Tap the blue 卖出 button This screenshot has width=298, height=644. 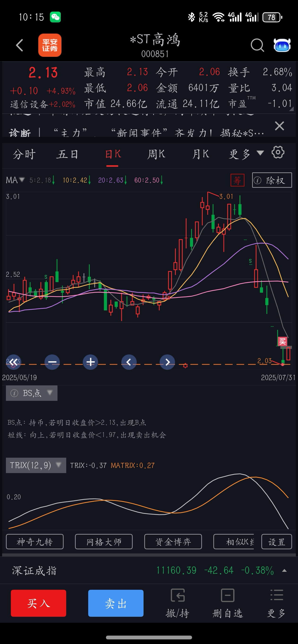[x=116, y=603]
